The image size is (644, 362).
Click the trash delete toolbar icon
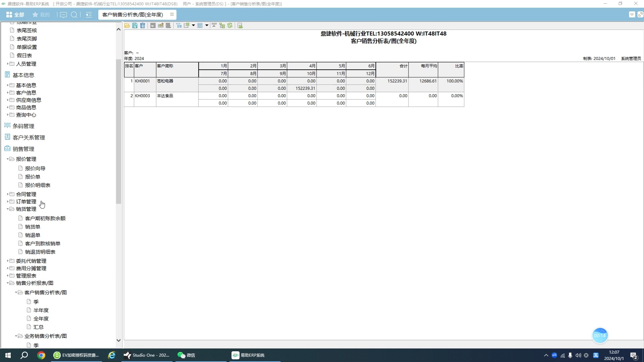(x=143, y=25)
